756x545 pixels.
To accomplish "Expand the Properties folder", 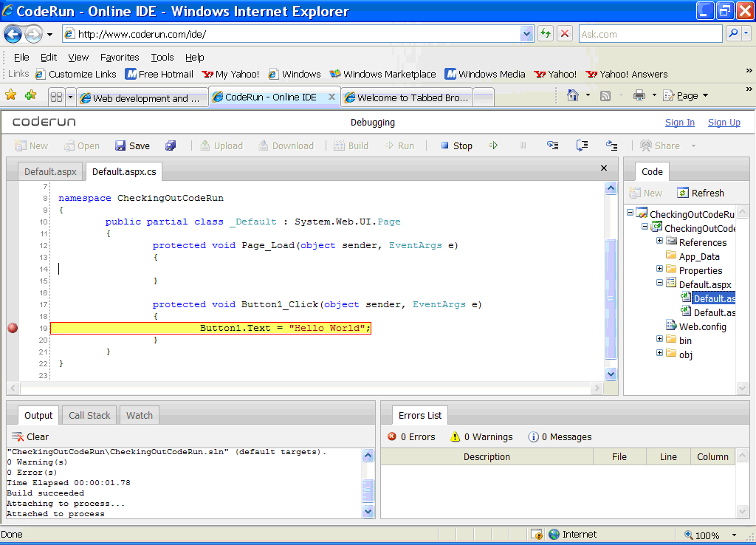I will pos(659,268).
